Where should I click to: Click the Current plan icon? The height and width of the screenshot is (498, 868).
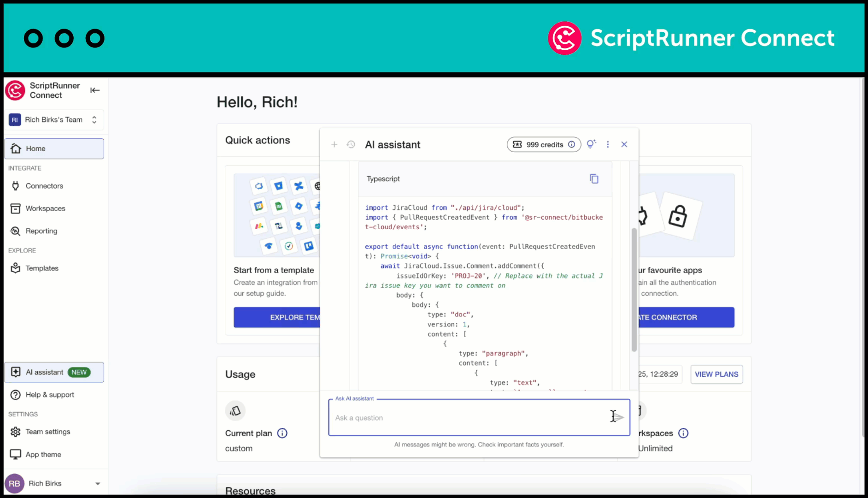coord(235,411)
